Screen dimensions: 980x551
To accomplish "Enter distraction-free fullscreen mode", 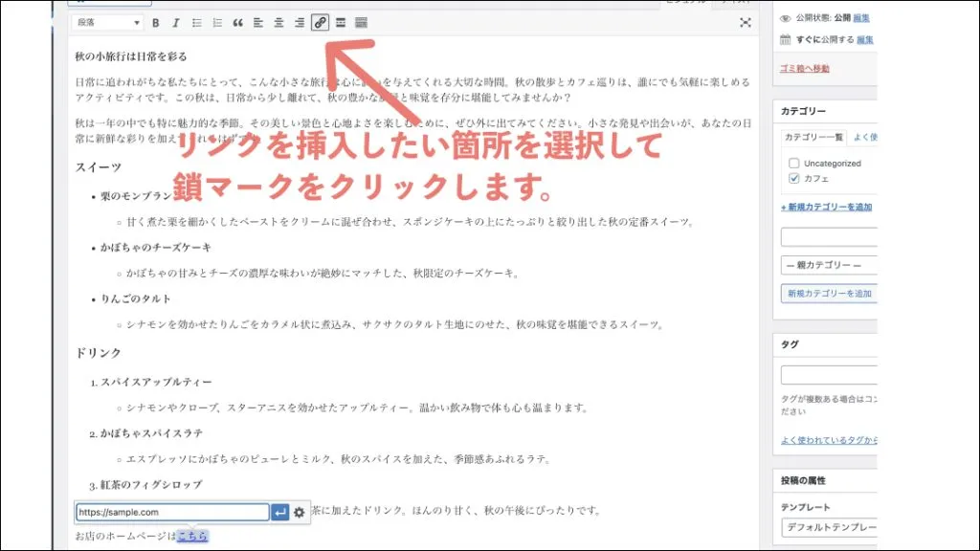I will 745,23.
